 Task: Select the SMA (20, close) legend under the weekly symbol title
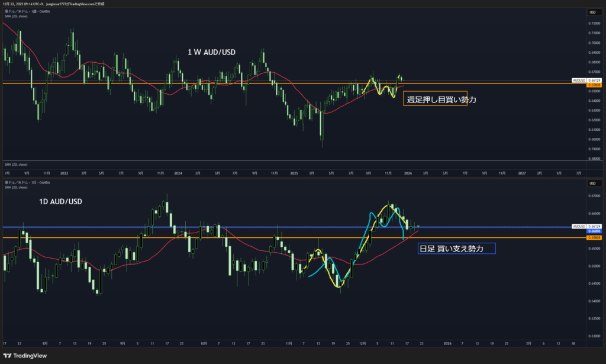16,16
